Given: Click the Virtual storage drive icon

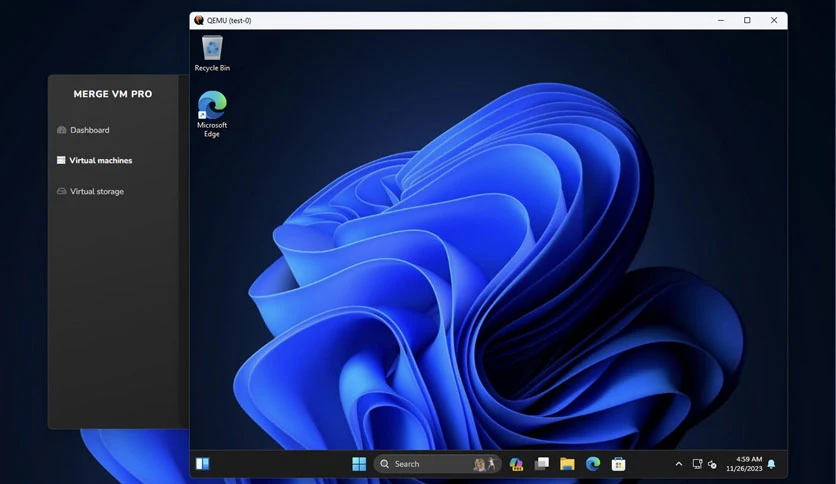Looking at the screenshot, I should click(x=61, y=191).
